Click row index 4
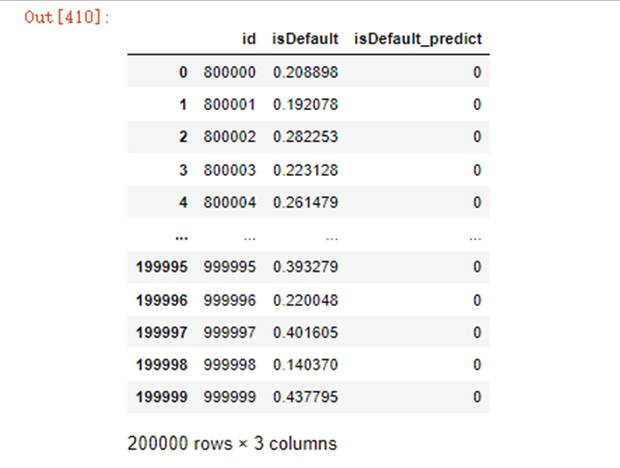 coord(183,202)
